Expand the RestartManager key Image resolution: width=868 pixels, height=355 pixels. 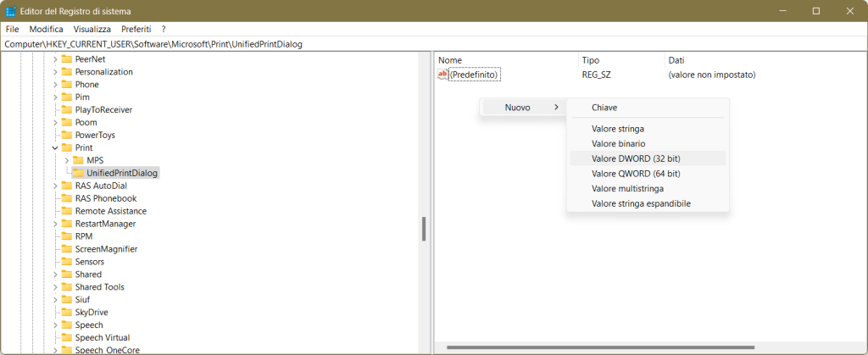click(55, 224)
